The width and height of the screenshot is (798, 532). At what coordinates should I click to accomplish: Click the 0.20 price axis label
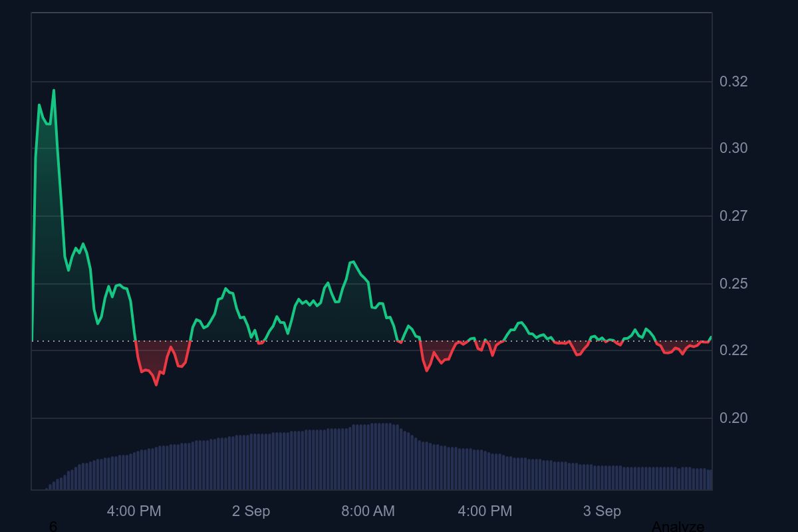point(733,418)
